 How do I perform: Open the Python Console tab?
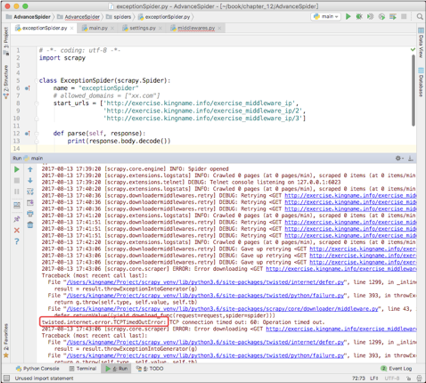(38, 369)
